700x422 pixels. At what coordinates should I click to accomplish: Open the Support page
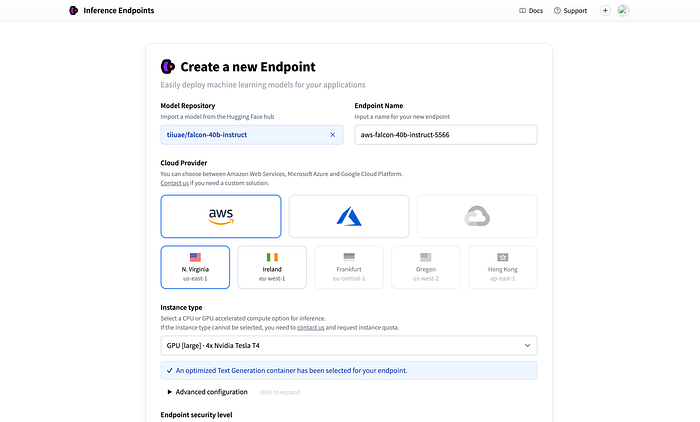click(570, 11)
